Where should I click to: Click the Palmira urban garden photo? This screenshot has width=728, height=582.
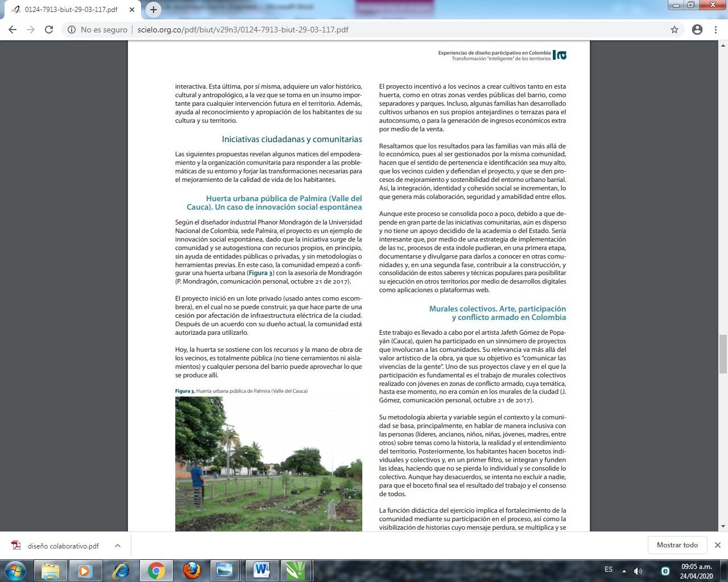(268, 464)
